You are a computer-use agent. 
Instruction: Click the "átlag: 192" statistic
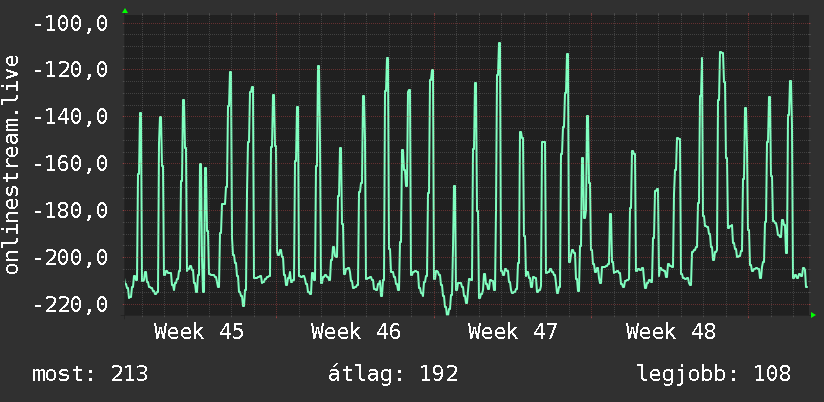pyautogui.click(x=393, y=374)
